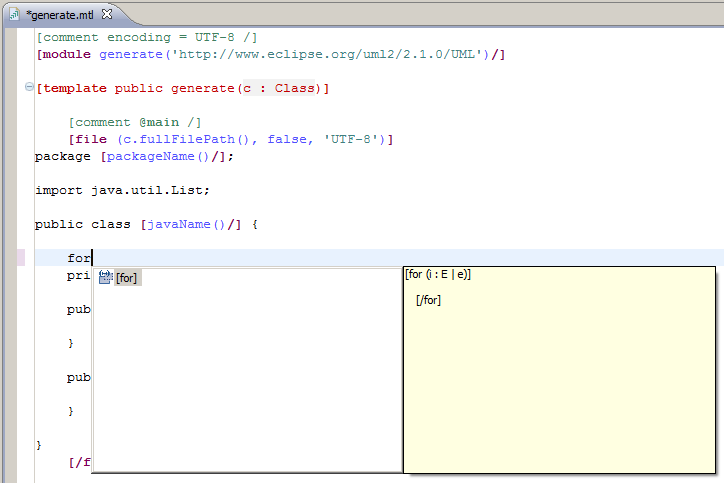Choose the [for] completion proposal
Screen dimensions: 724x483
(126, 278)
